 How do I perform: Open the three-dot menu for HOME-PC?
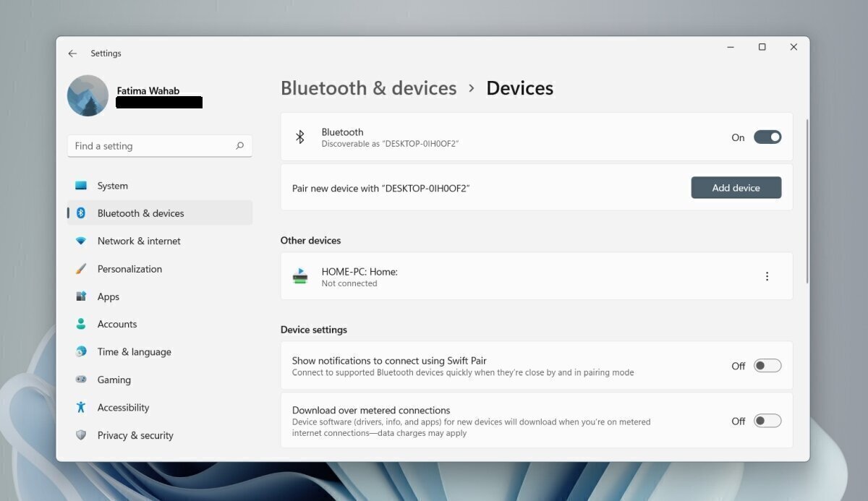pos(767,275)
